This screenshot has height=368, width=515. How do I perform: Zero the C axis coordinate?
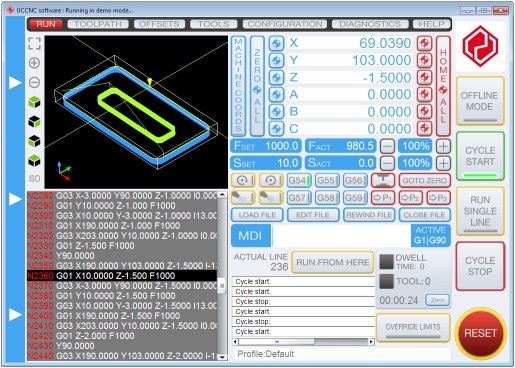(x=276, y=128)
